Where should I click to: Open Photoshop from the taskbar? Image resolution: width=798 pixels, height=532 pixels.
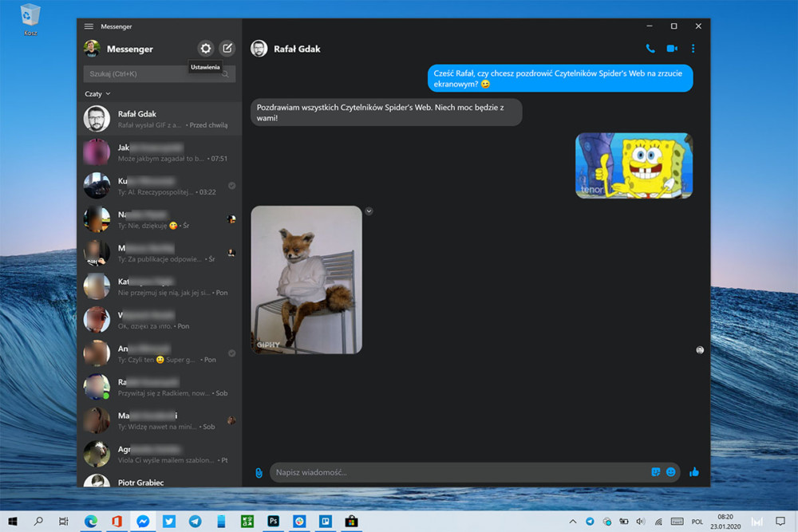pyautogui.click(x=273, y=522)
